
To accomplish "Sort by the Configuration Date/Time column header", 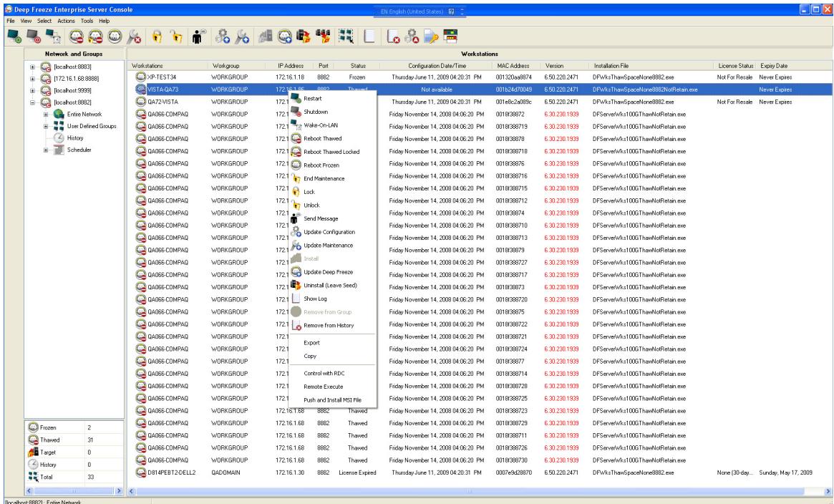I will coord(437,66).
